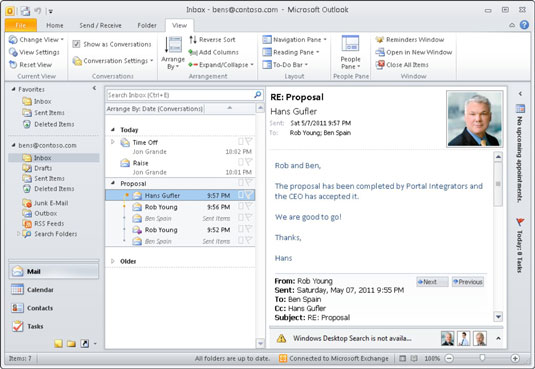Screen dimensions: 535x369
Task: Open Outlook Help question mark icon
Action: [x=524, y=25]
